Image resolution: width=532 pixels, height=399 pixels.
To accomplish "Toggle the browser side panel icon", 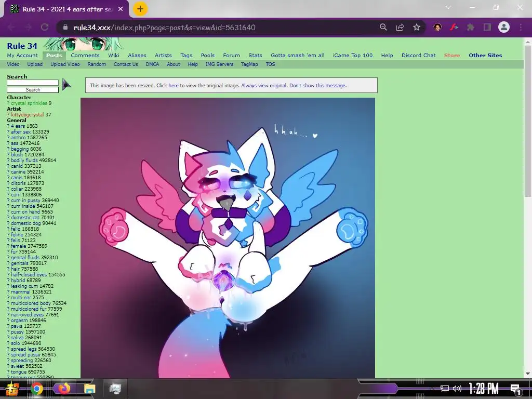I will coord(487,27).
